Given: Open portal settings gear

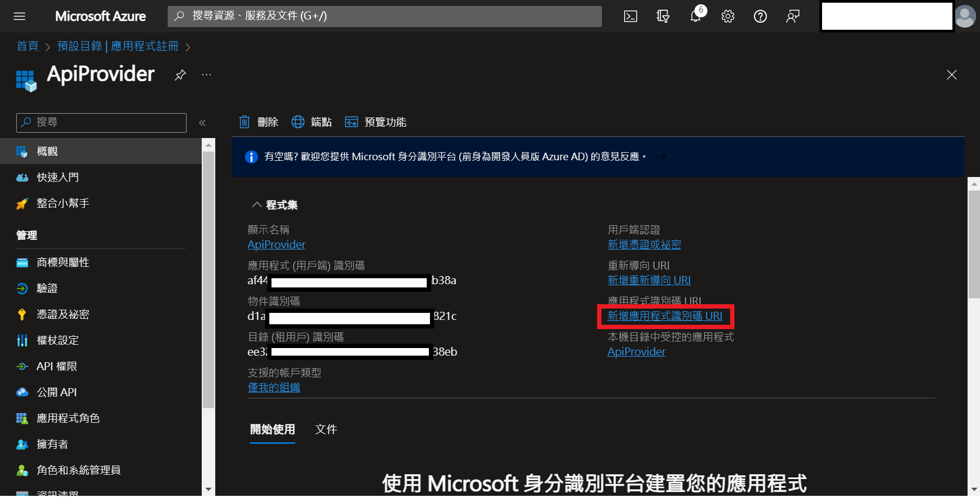Looking at the screenshot, I should 728,16.
